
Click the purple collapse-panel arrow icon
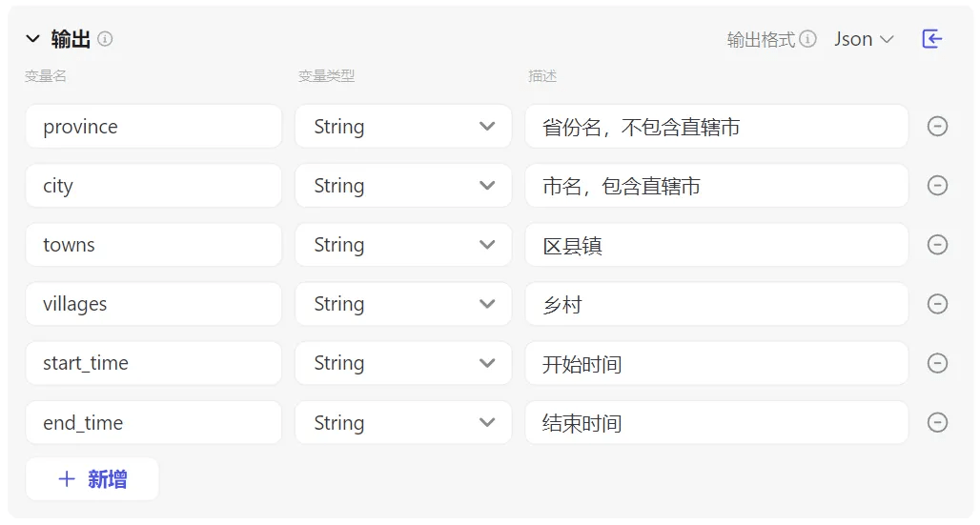931,39
